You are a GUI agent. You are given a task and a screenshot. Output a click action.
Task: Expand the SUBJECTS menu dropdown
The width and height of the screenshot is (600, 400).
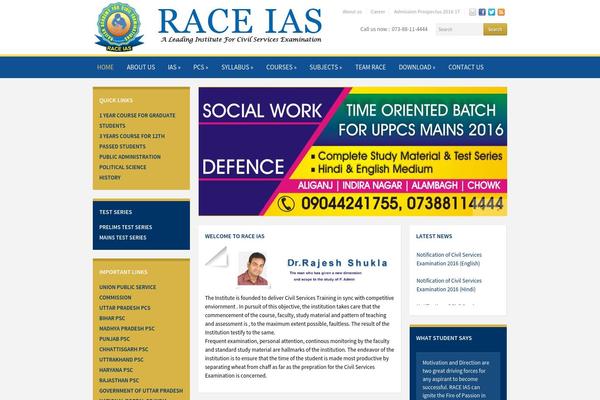pos(325,67)
